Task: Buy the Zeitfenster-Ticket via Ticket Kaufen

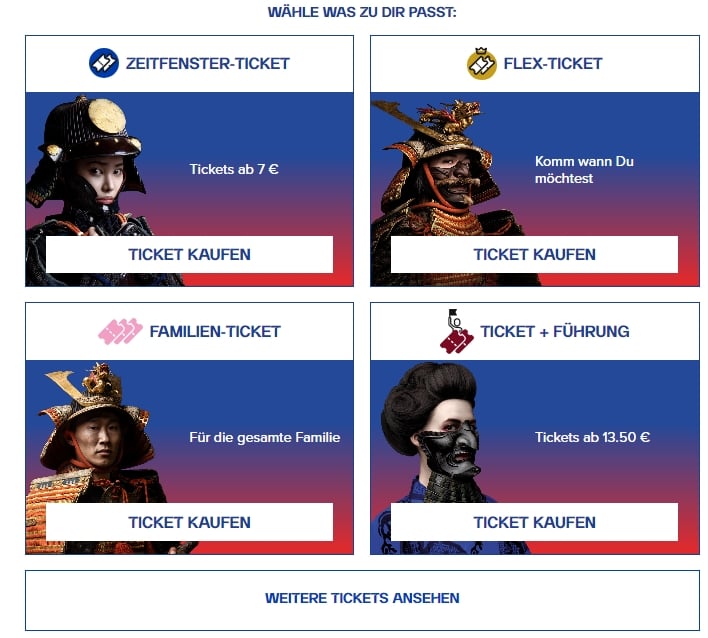Action: point(190,254)
